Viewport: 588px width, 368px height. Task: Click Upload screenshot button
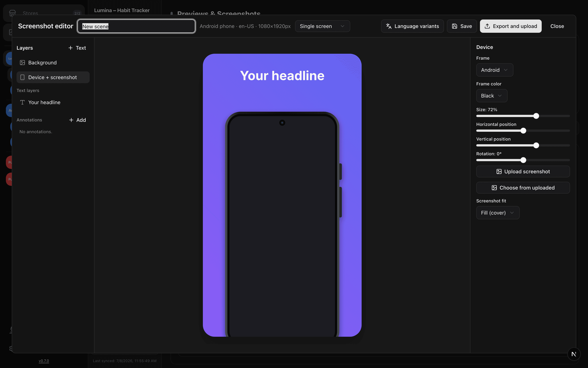coord(523,172)
